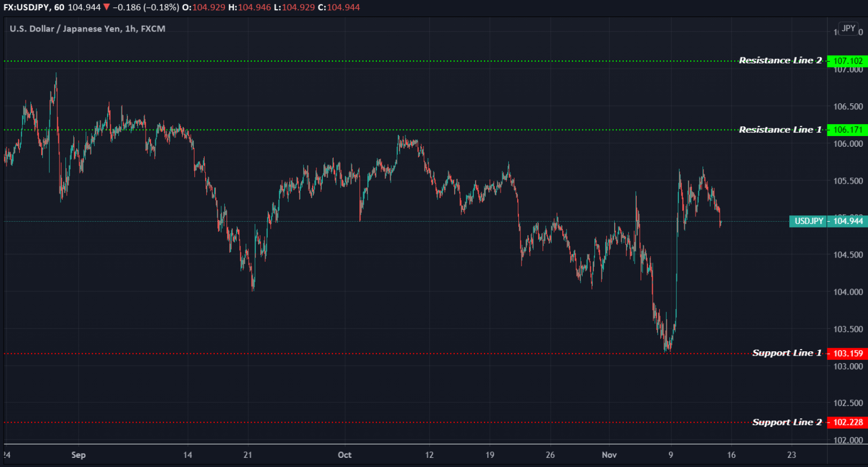868x467 pixels.
Task: Click U.S. Dollar / Japanese Yen legend
Action: 87,29
